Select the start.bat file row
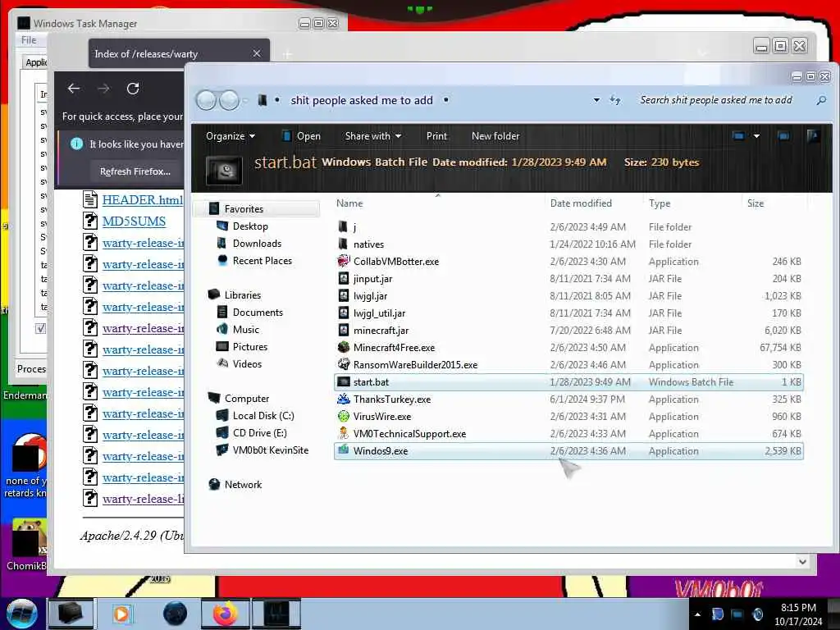The image size is (840, 630). click(x=568, y=382)
